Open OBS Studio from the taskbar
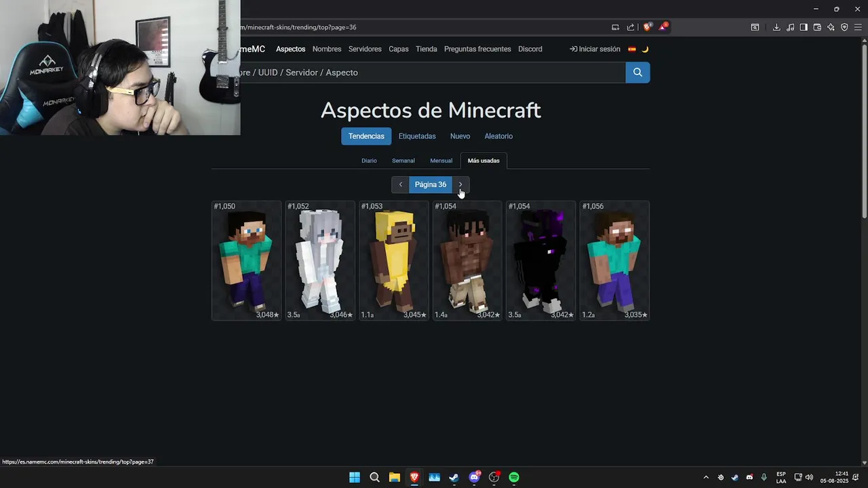The image size is (868, 488). 494,477
